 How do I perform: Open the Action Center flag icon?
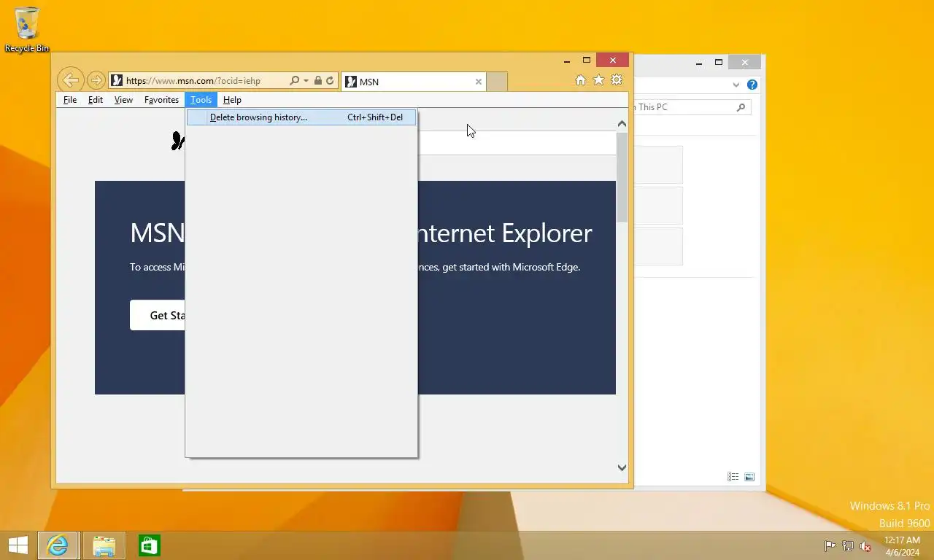coord(830,545)
